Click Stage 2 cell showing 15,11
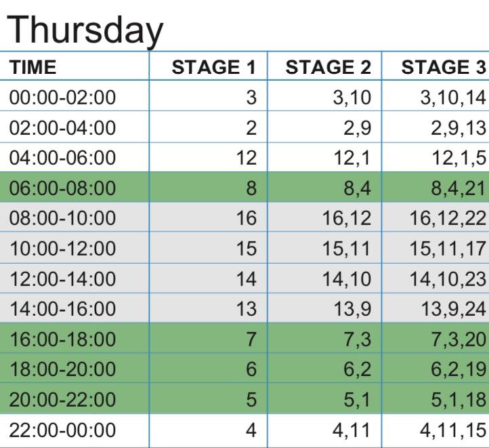The image size is (489, 448). [x=324, y=247]
